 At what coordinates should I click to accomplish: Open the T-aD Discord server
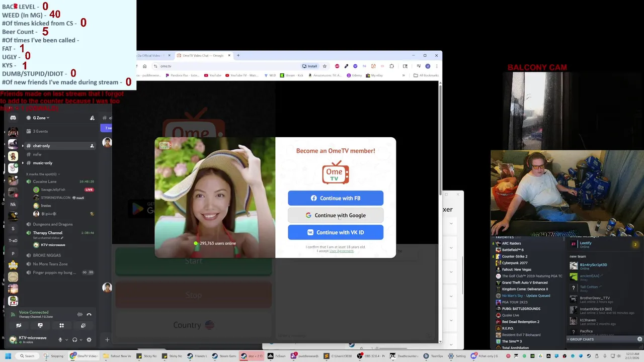[x=13, y=240]
